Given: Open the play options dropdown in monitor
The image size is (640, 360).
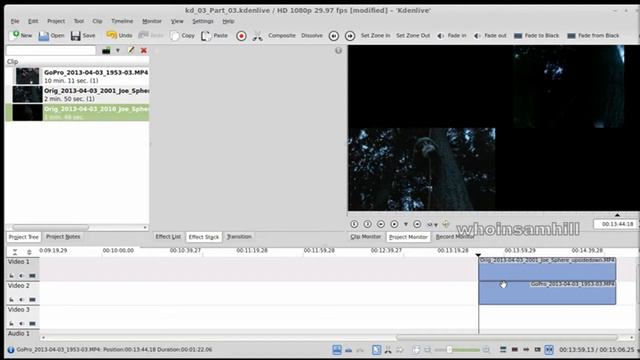Looking at the screenshot, I should coord(406,224).
